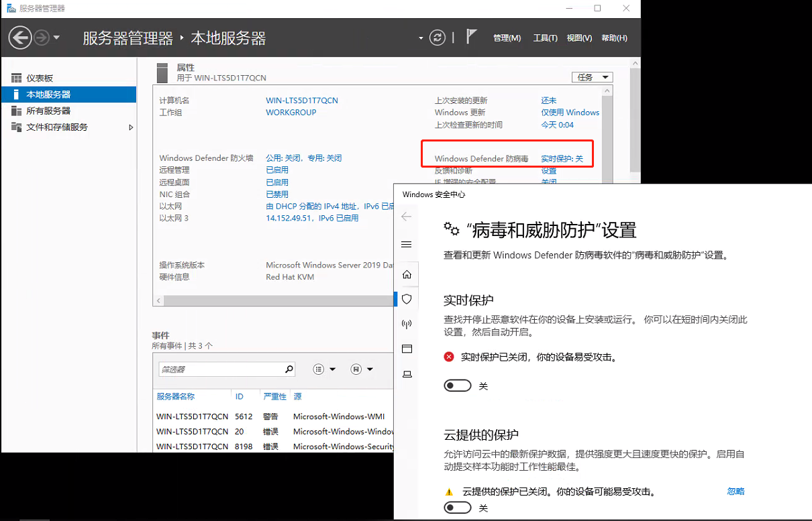Expand 文件和存储服务 submenu arrow
812x521 pixels.
(x=131, y=127)
